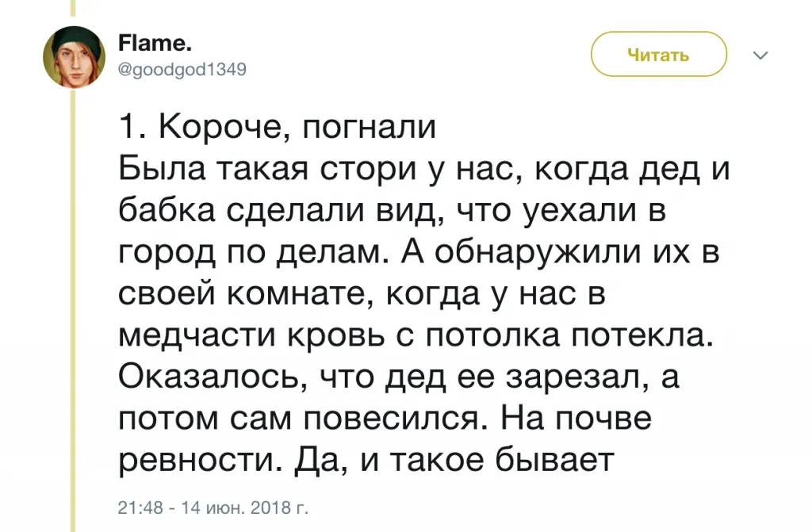Viewport: 812px width, 532px height.
Task: Open the @goodgod1349 handle link
Action: [182, 69]
